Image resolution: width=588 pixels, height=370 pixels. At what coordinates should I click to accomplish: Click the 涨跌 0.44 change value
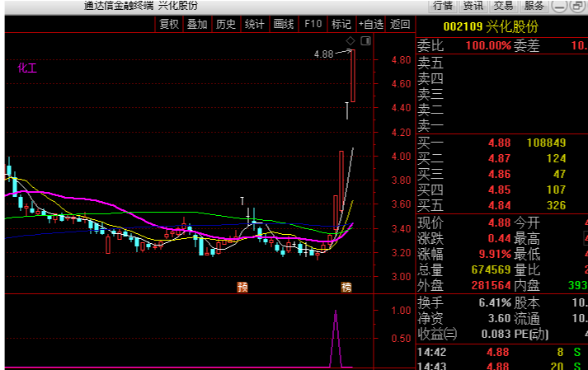point(499,238)
